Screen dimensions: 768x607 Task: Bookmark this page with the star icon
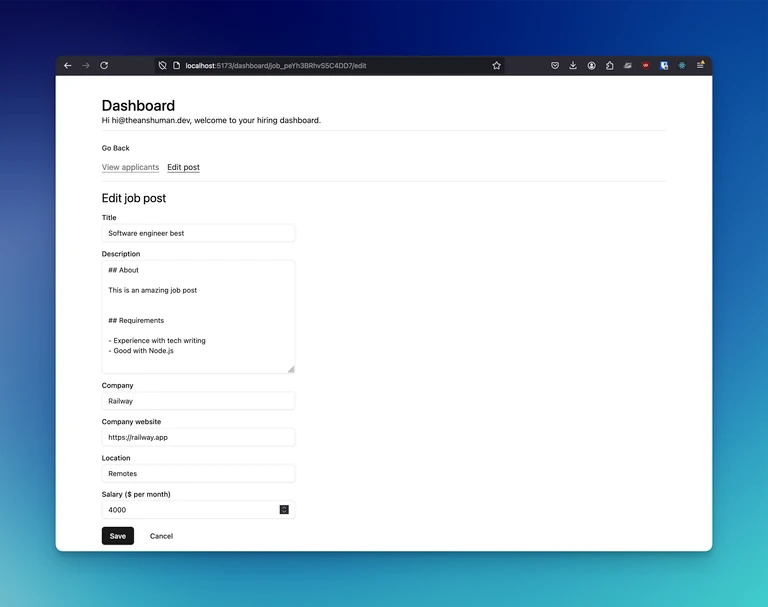coord(497,66)
